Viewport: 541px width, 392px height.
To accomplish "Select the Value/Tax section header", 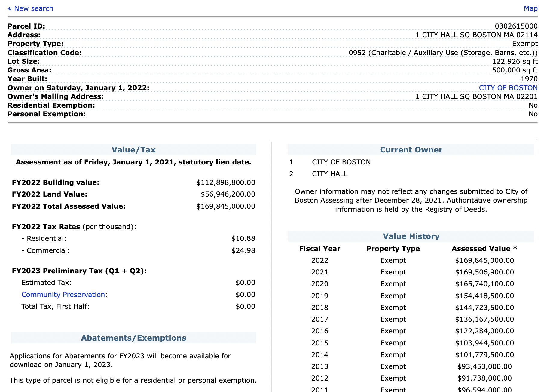I will click(x=133, y=150).
